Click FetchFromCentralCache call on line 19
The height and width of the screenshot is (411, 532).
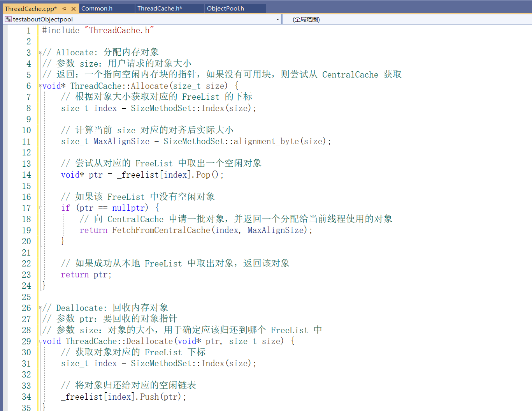pos(209,230)
